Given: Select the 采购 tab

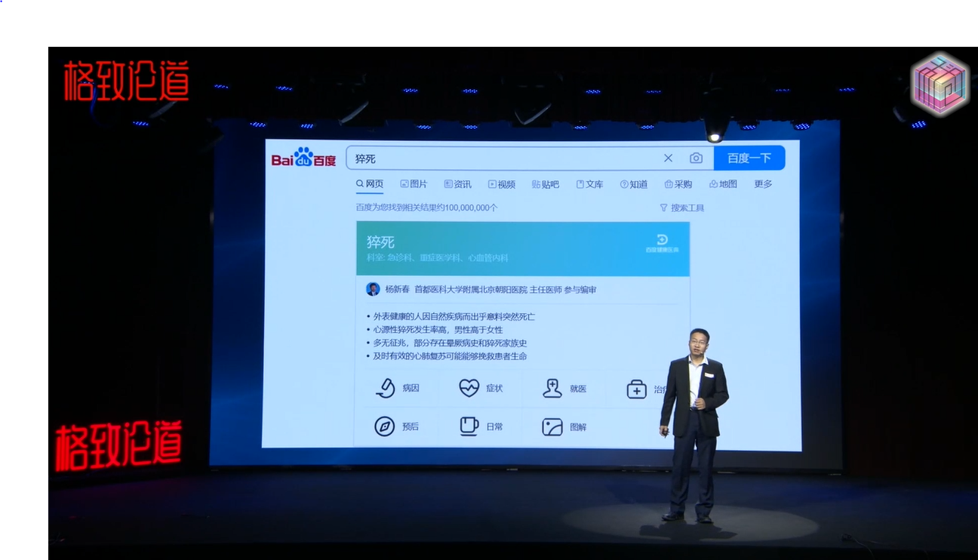Looking at the screenshot, I should tap(678, 184).
